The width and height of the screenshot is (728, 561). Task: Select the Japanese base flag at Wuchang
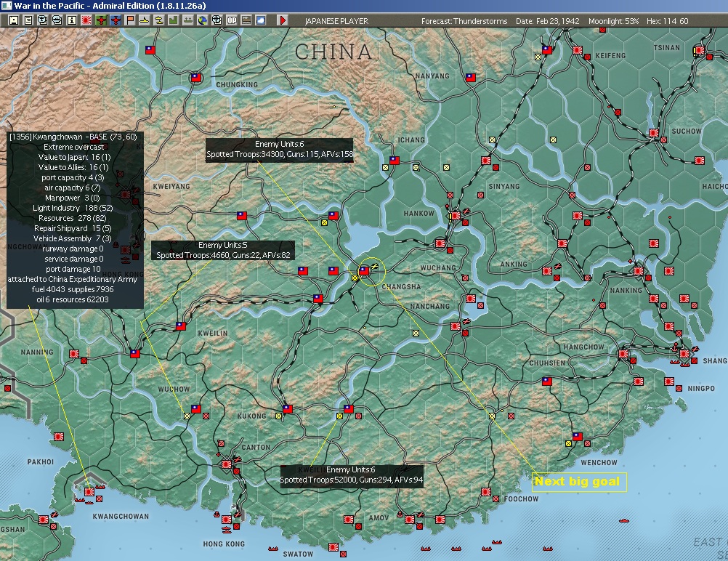click(440, 243)
